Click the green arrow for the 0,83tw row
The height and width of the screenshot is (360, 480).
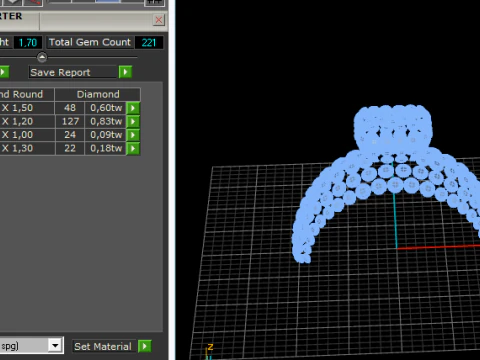tap(133, 121)
